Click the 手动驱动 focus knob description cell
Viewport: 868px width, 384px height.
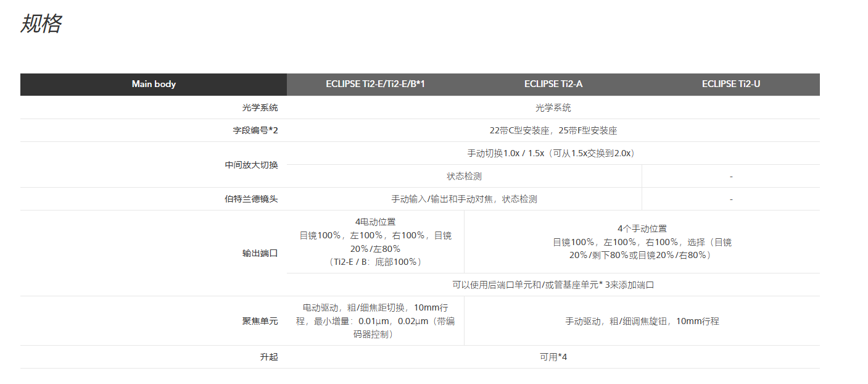pos(642,321)
